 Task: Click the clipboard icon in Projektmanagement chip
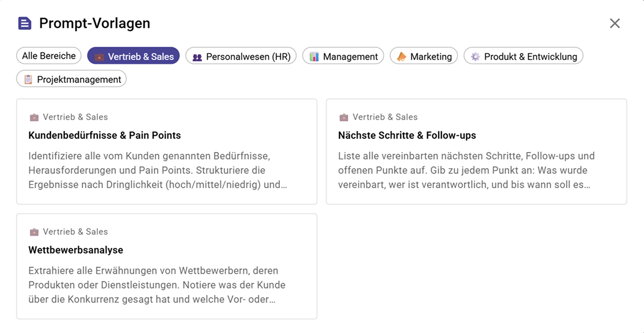click(x=28, y=79)
